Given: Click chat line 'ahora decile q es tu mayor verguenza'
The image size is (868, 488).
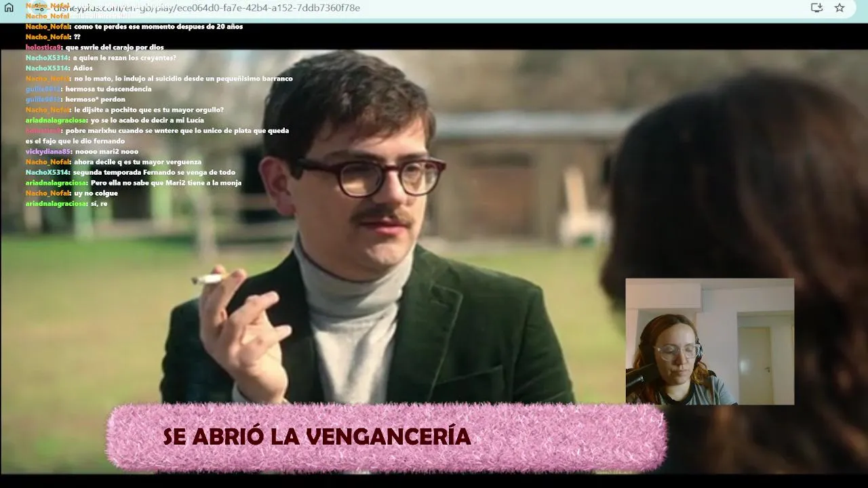Looking at the screenshot, I should pyautogui.click(x=138, y=162).
